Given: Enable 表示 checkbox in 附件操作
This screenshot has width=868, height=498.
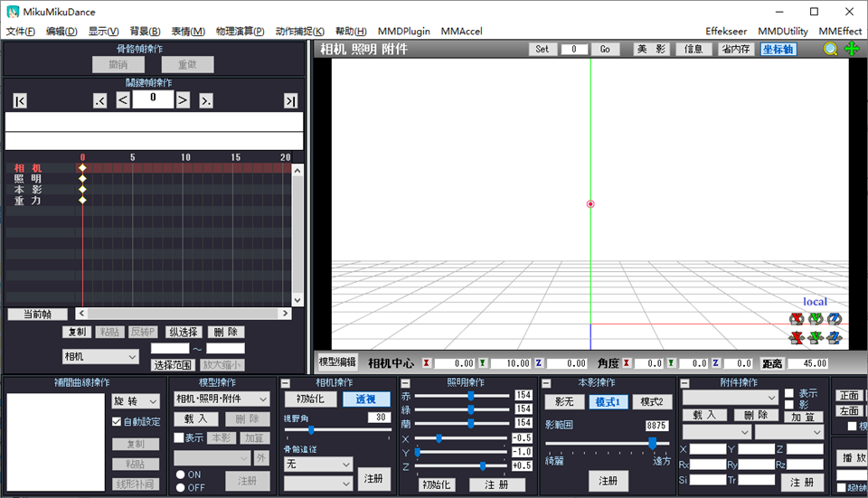Looking at the screenshot, I should [x=789, y=393].
